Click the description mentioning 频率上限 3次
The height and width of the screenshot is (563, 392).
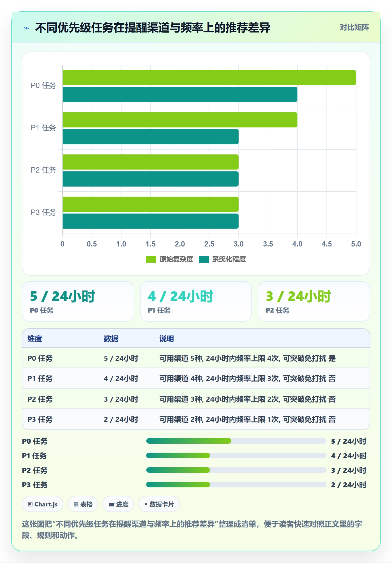pos(248,378)
